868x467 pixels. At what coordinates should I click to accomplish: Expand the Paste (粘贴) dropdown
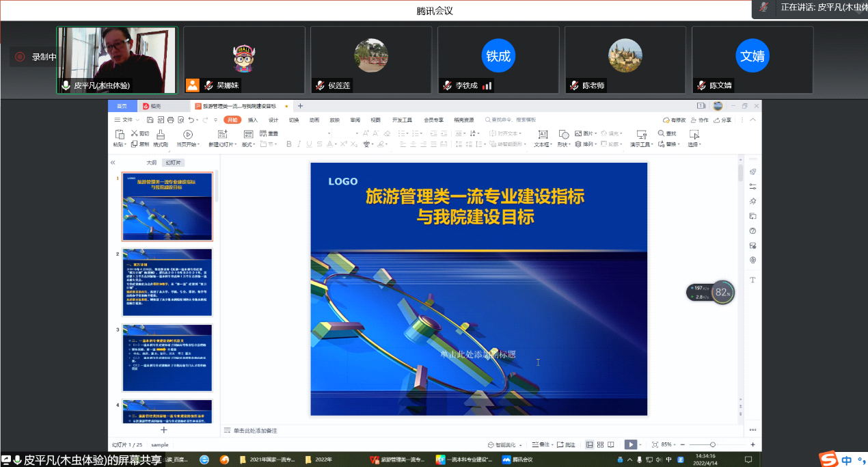coord(120,144)
